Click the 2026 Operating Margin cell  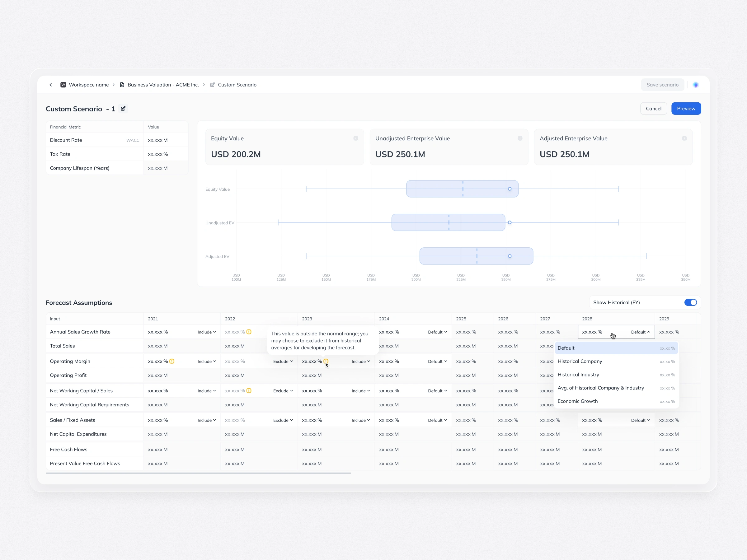pos(514,362)
